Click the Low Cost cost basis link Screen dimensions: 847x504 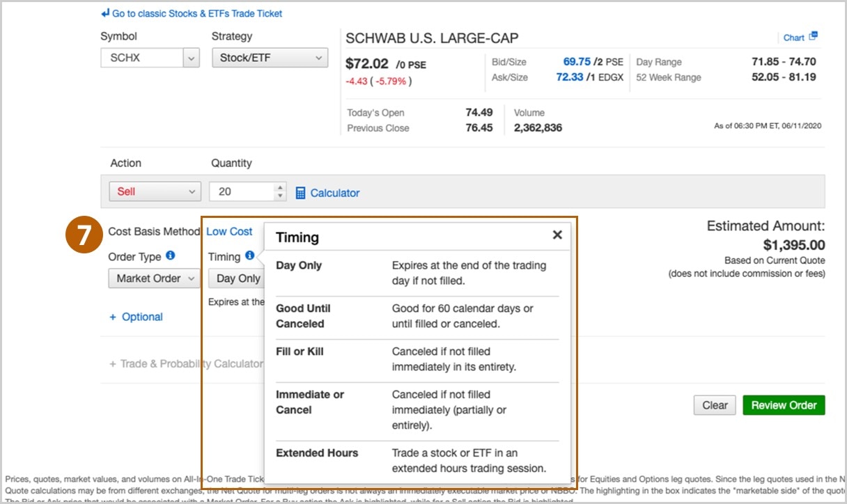click(x=229, y=231)
